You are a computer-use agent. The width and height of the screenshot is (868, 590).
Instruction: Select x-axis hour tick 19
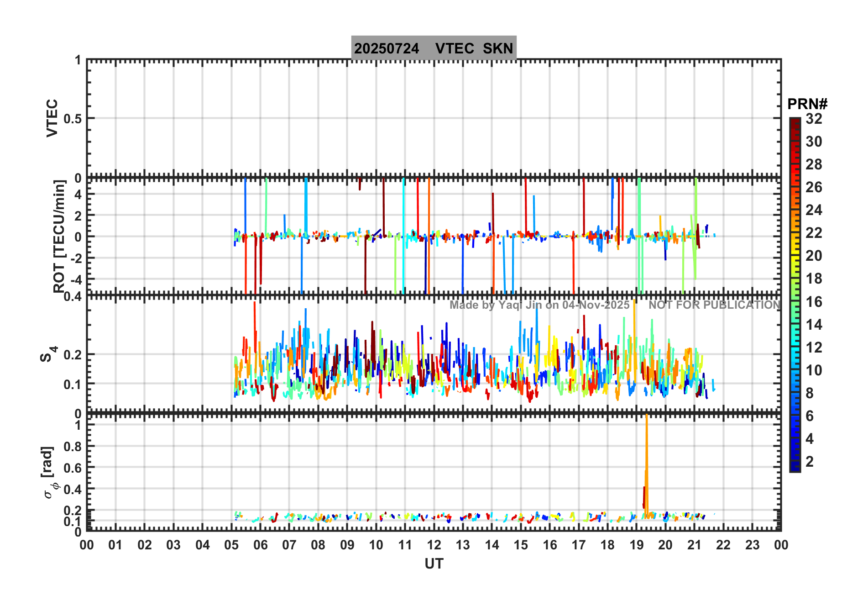tap(637, 545)
